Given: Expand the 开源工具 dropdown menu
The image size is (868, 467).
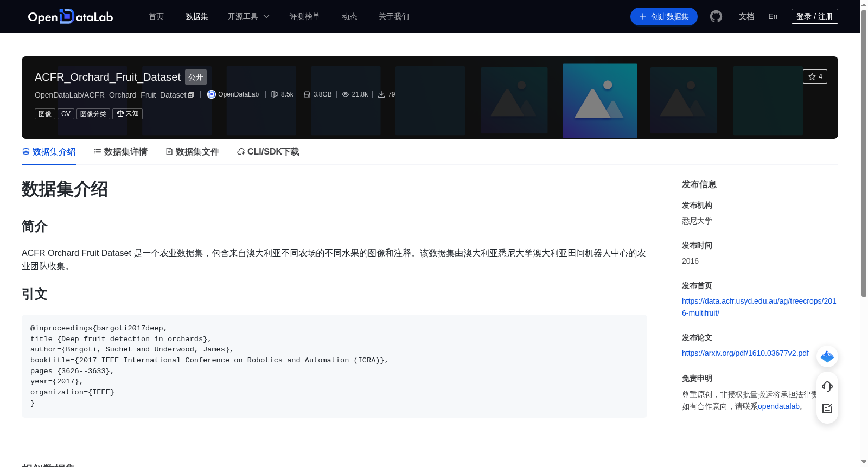Looking at the screenshot, I should [248, 17].
